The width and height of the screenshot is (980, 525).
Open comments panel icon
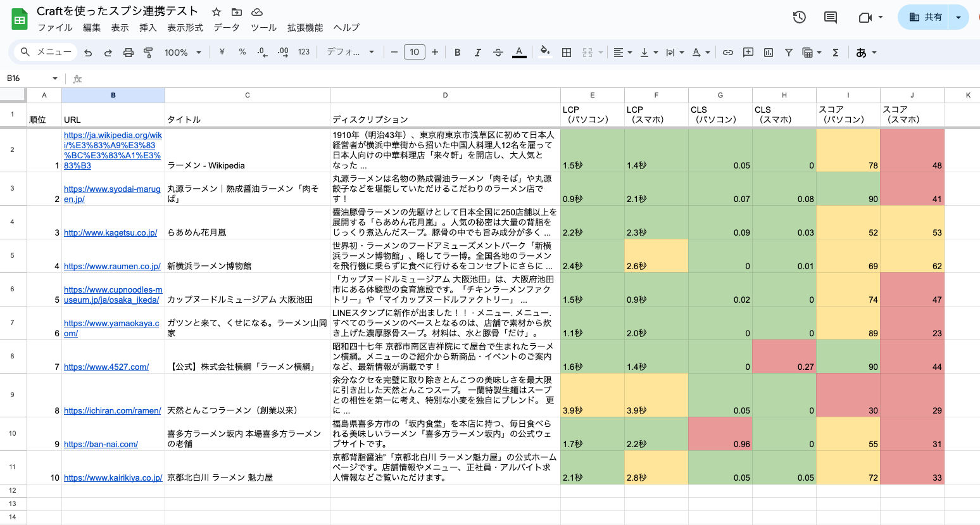[x=831, y=17]
